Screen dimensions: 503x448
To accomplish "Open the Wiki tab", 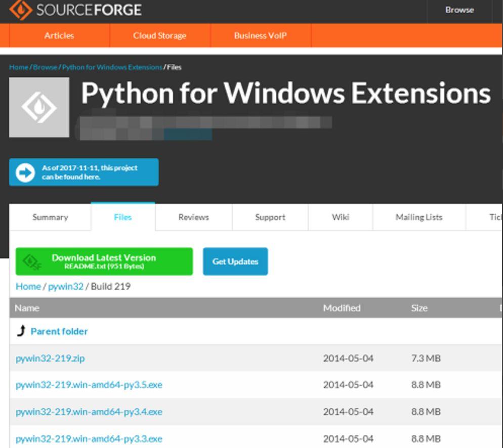I will (x=341, y=217).
